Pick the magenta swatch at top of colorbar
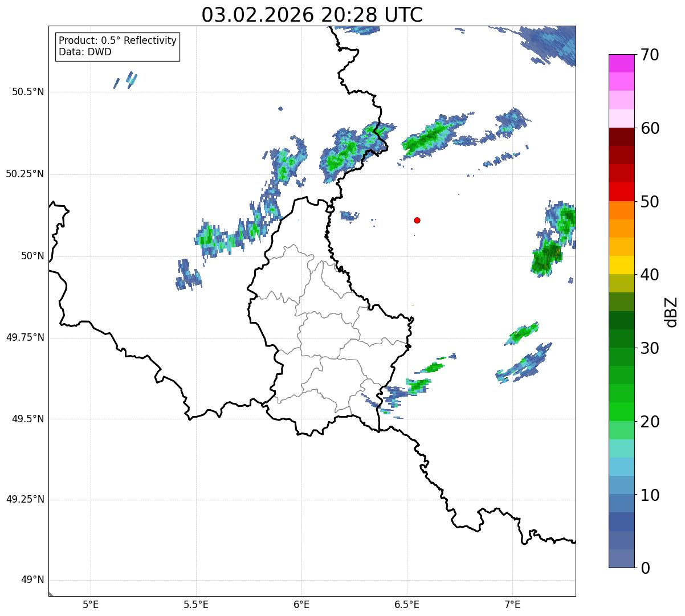 (x=621, y=63)
